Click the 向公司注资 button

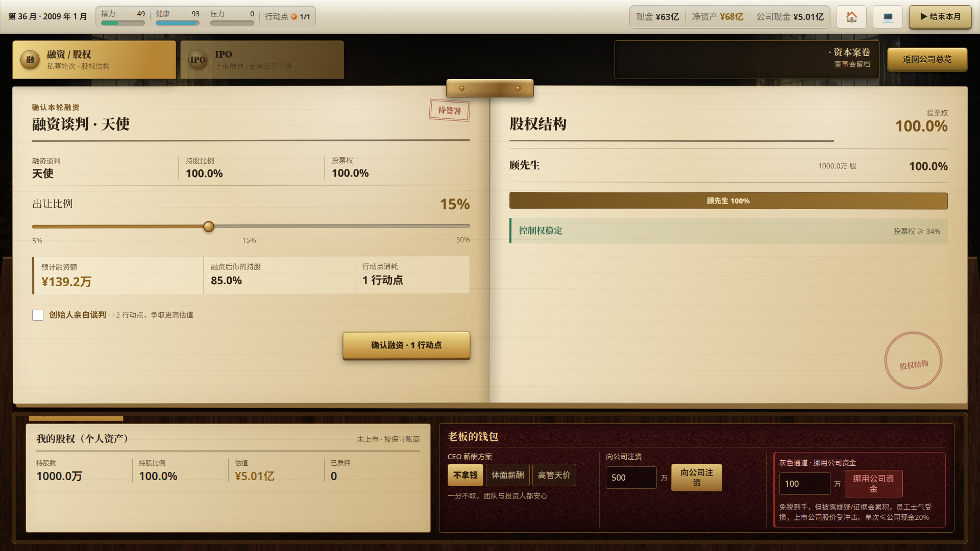point(696,478)
